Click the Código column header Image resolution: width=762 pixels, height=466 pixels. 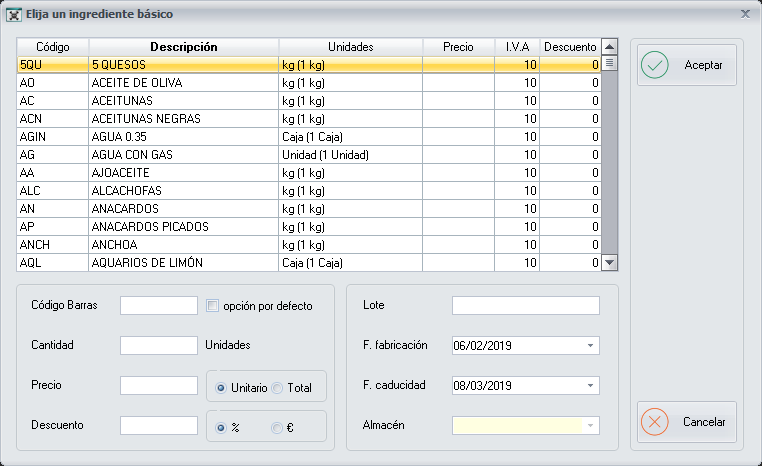click(52, 47)
